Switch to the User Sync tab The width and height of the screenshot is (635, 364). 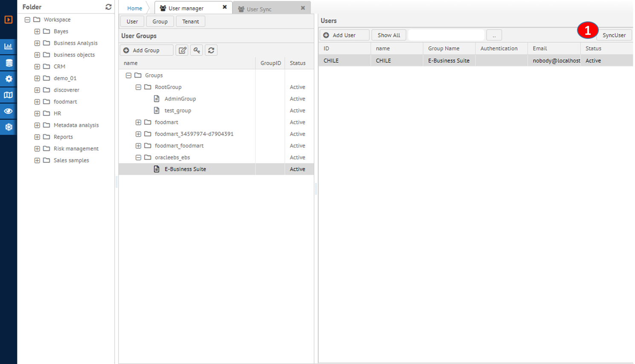pos(259,9)
